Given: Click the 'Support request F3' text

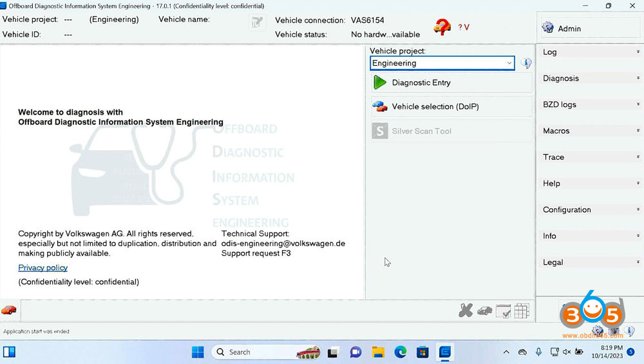Looking at the screenshot, I should (x=256, y=253).
